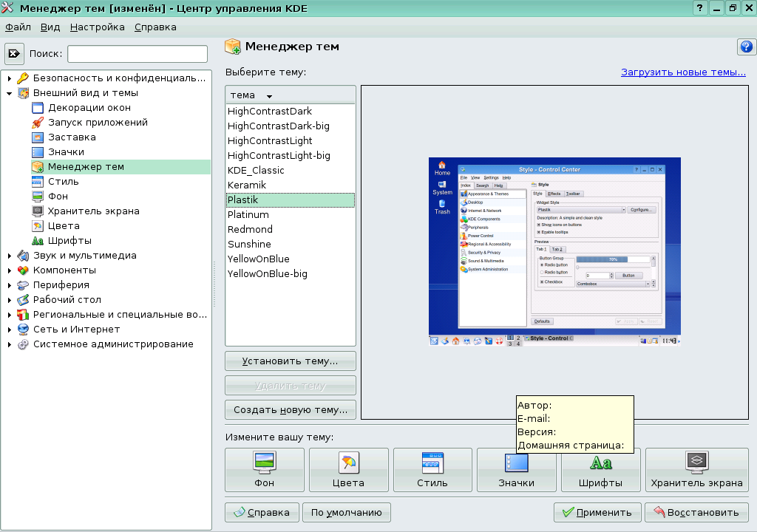This screenshot has height=532, width=757.
Task: Follow the 'Загрузить новые темы...' link
Action: (x=683, y=72)
